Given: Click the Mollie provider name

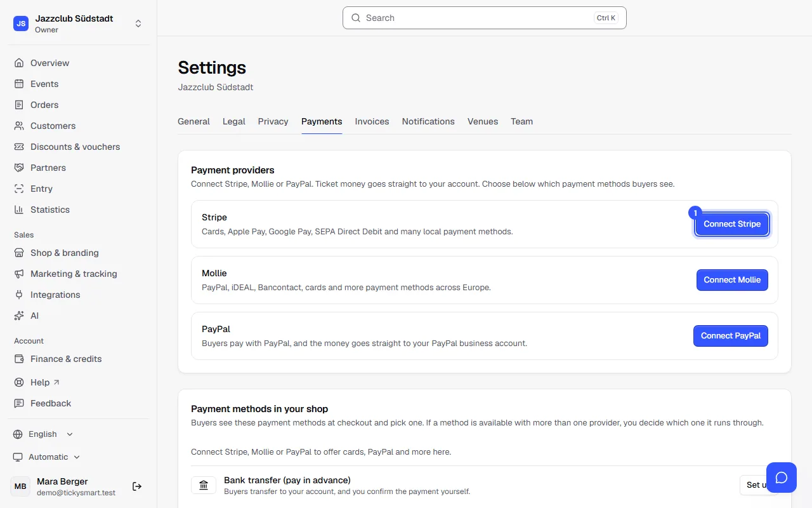Looking at the screenshot, I should coord(214,273).
